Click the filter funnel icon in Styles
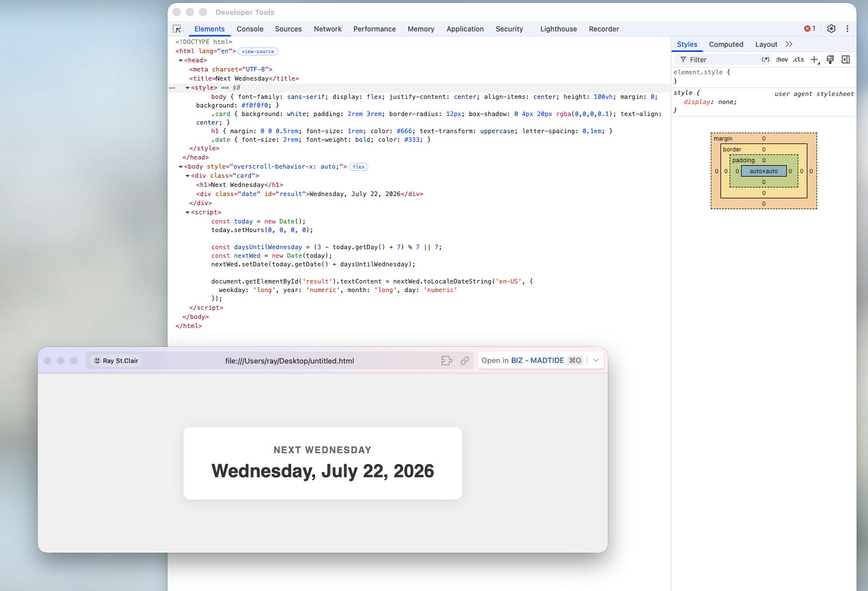 pyautogui.click(x=683, y=59)
